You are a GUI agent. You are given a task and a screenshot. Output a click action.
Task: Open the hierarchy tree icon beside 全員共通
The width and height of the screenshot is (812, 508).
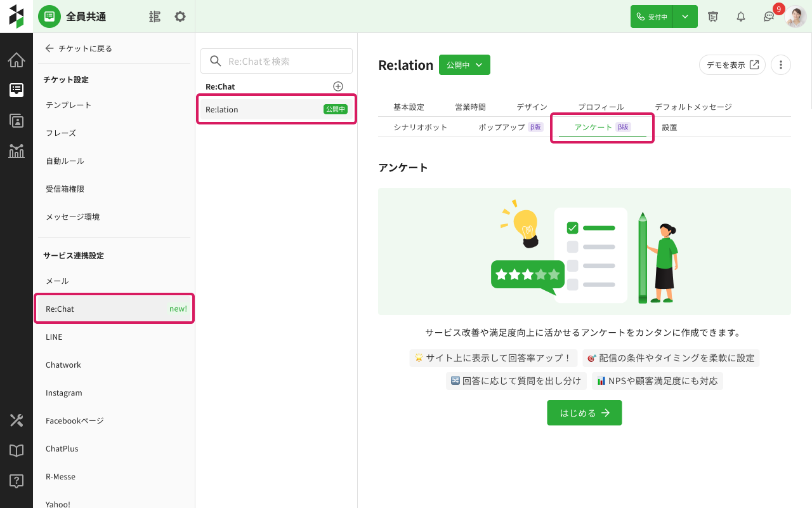pos(155,17)
